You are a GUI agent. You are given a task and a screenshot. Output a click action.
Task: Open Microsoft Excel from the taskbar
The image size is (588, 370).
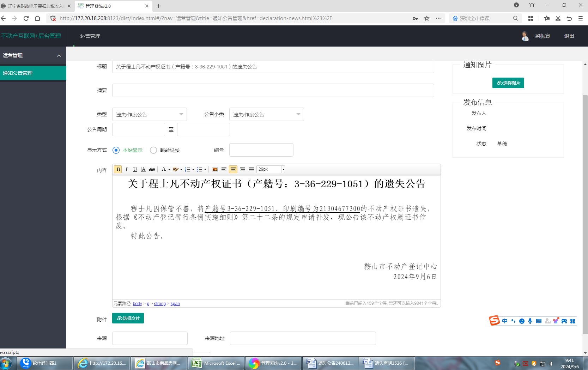(216, 363)
